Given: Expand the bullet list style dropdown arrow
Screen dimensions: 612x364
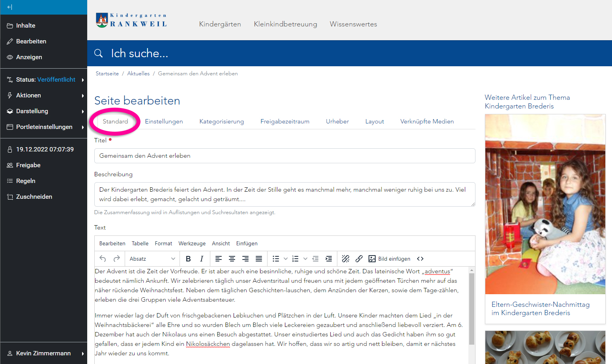Looking at the screenshot, I should [x=286, y=259].
